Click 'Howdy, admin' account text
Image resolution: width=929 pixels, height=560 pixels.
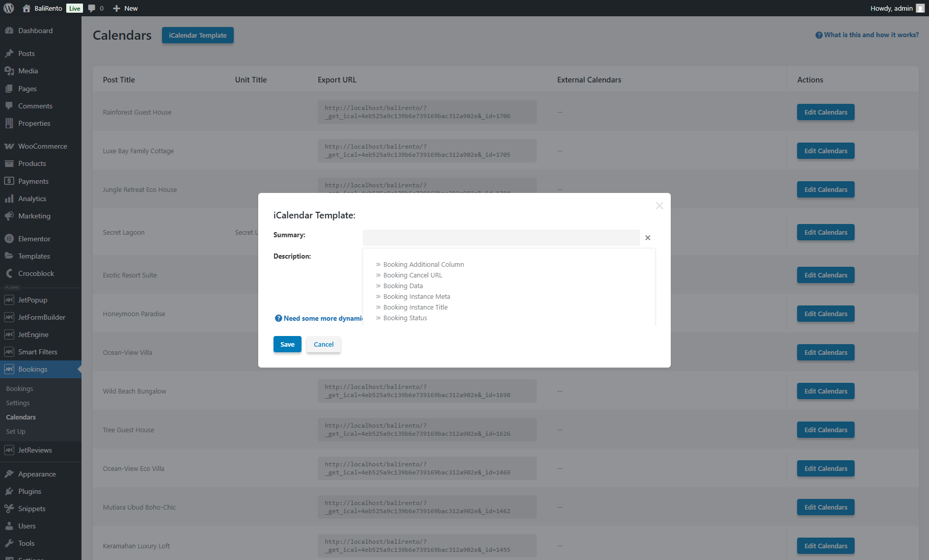point(891,8)
